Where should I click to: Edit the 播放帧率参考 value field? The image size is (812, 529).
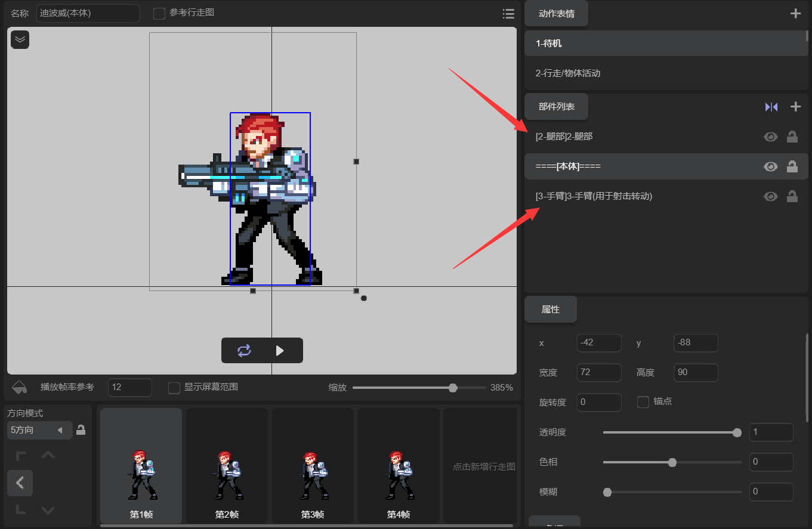coord(130,387)
